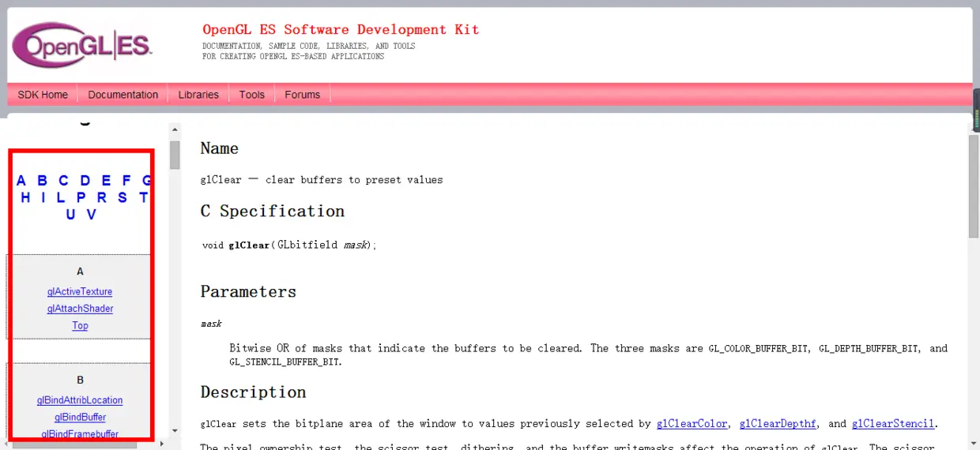Image resolution: width=980 pixels, height=450 pixels.
Task: Jump to index letter U
Action: [71, 215]
